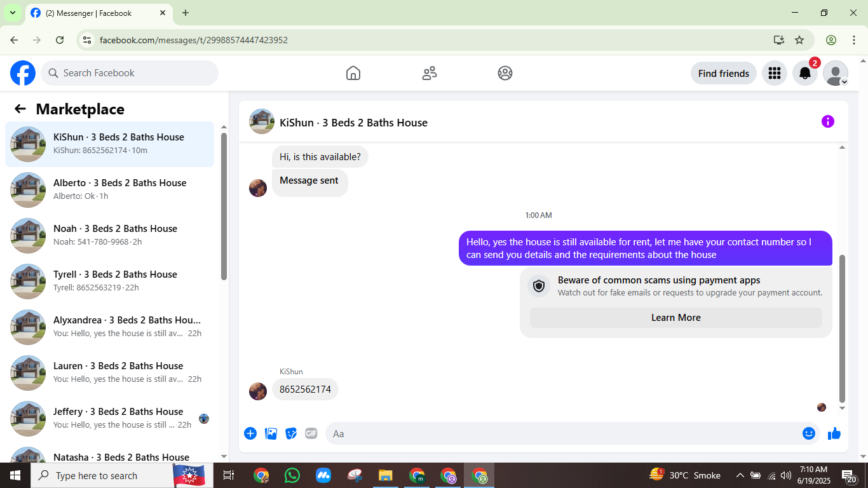This screenshot has width=868, height=488.
Task: Click the conversation list scrollbar
Action: [x=224, y=206]
